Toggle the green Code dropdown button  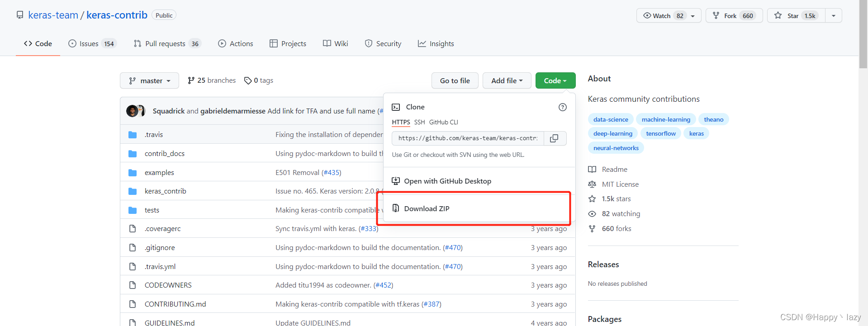pyautogui.click(x=555, y=80)
